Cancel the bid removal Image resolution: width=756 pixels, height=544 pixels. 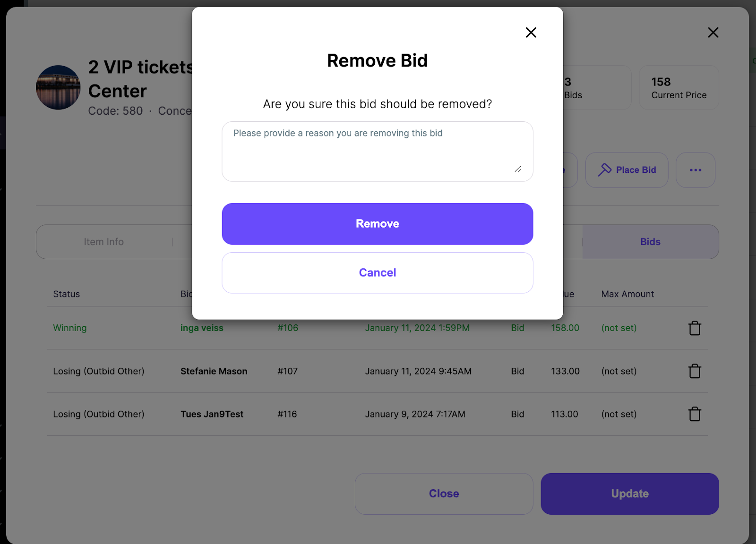378,273
